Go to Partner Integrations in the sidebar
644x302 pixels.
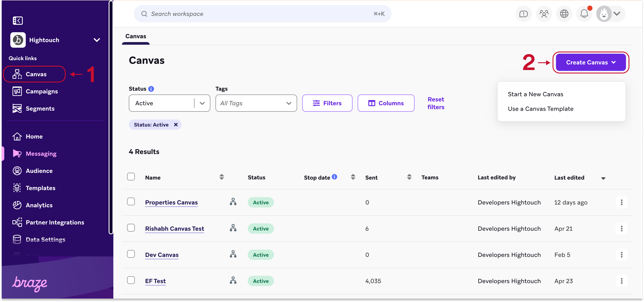(x=55, y=223)
